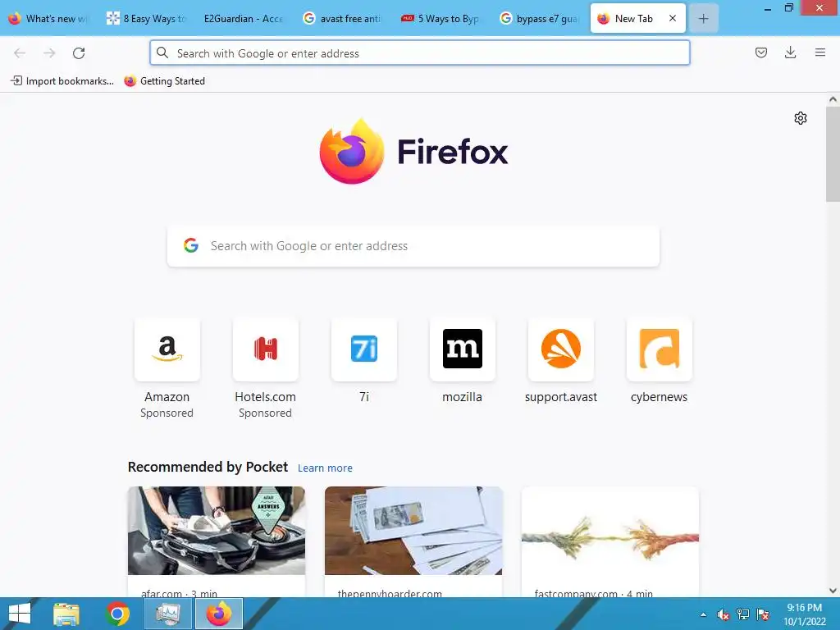The width and height of the screenshot is (840, 630).
Task: Click muted volume tray icon
Action: click(724, 614)
